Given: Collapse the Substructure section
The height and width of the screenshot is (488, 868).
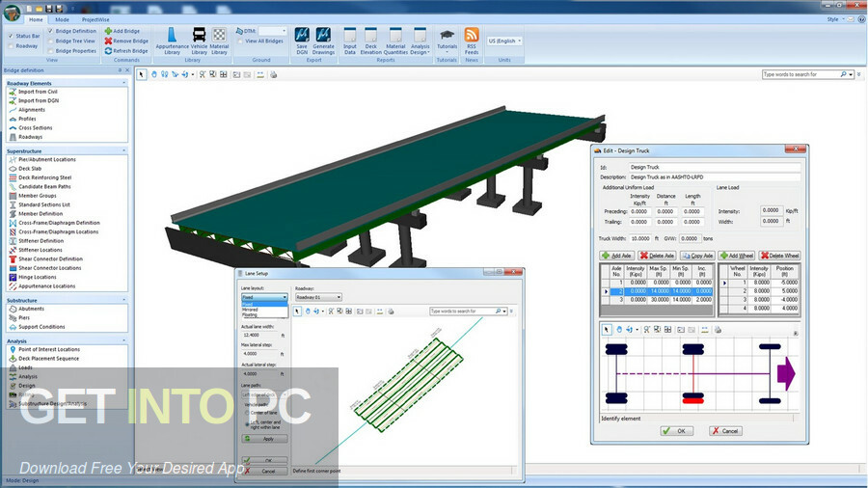Looking at the screenshot, I should [123, 301].
